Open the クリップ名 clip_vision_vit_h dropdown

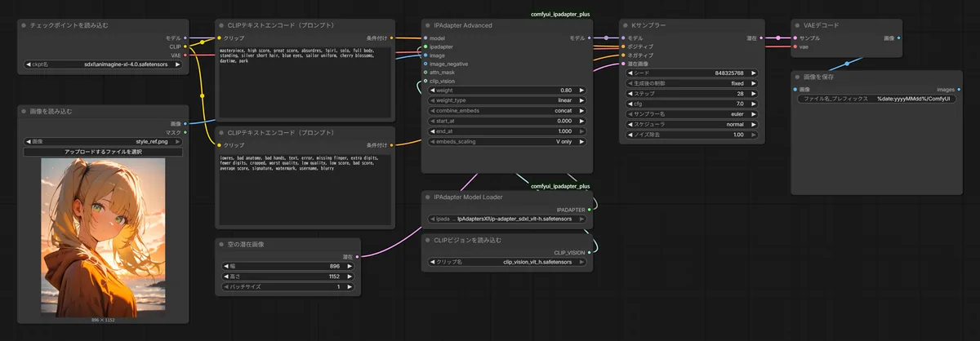(x=507, y=262)
